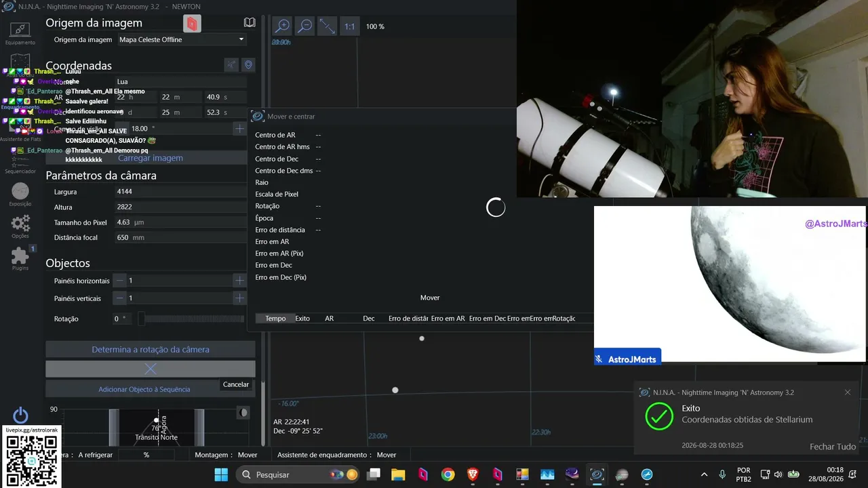Image resolution: width=868 pixels, height=488 pixels.
Task: Expand Origem da imagem dropdown
Action: click(181, 39)
